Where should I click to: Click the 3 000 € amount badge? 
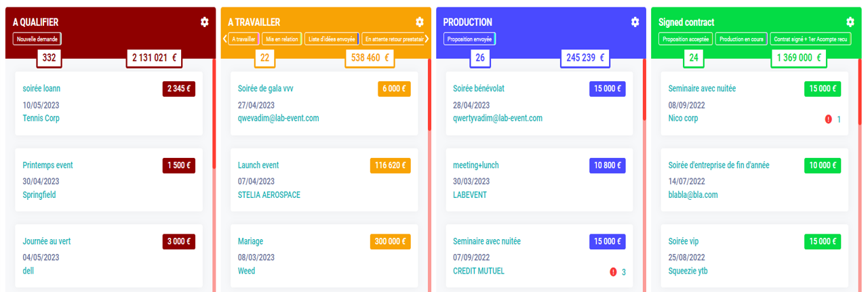179,241
